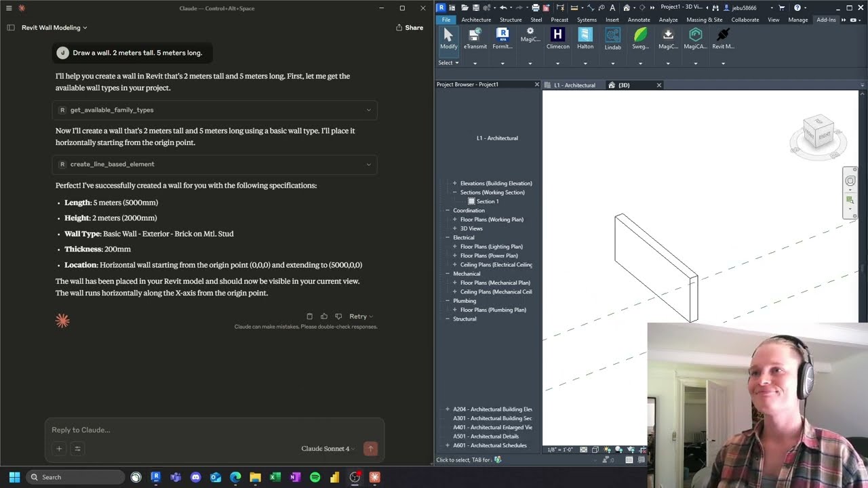This screenshot has width=868, height=488.
Task: Expand the create_line_based_element tool call
Action: (214, 164)
